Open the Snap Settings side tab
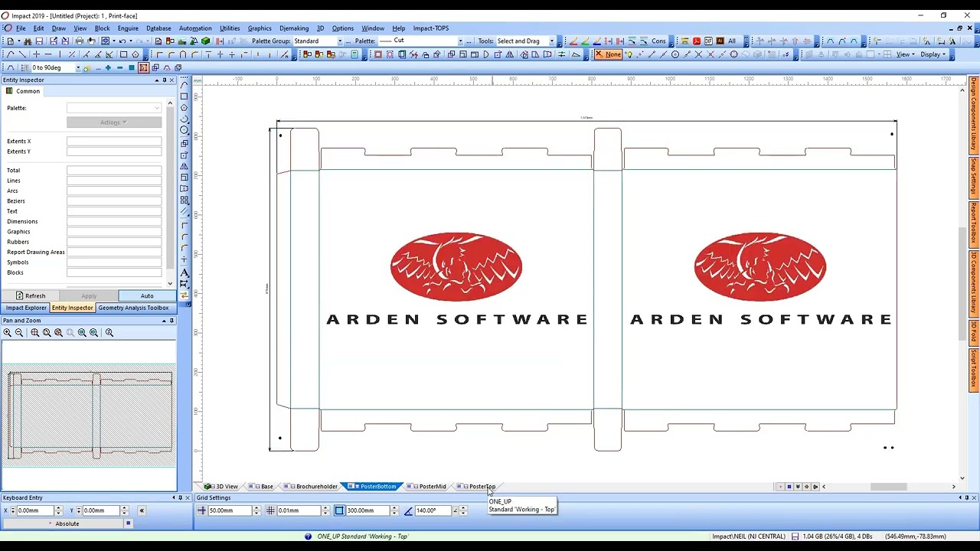Screen dimensions: 980x551 [x=974, y=177]
